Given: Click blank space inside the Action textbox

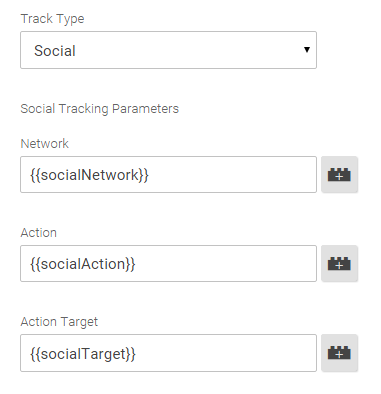Looking at the screenshot, I should (x=227, y=264).
